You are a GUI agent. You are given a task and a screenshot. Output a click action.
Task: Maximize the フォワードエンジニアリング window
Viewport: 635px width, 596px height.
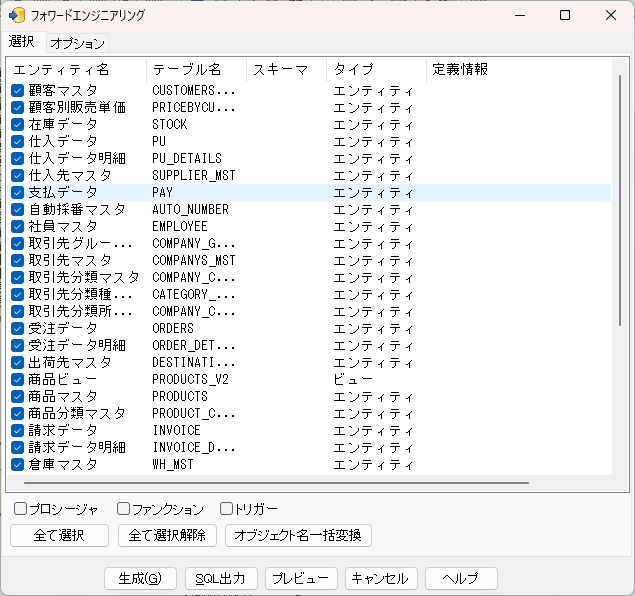(x=565, y=15)
